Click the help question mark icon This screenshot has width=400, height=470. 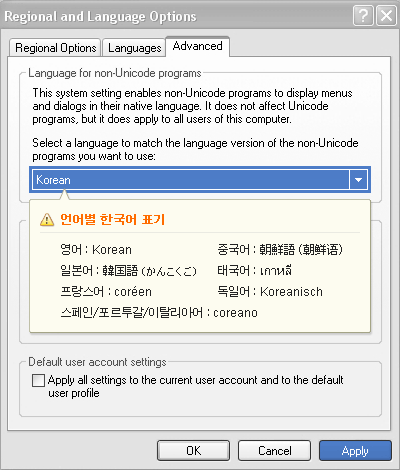pos(363,16)
